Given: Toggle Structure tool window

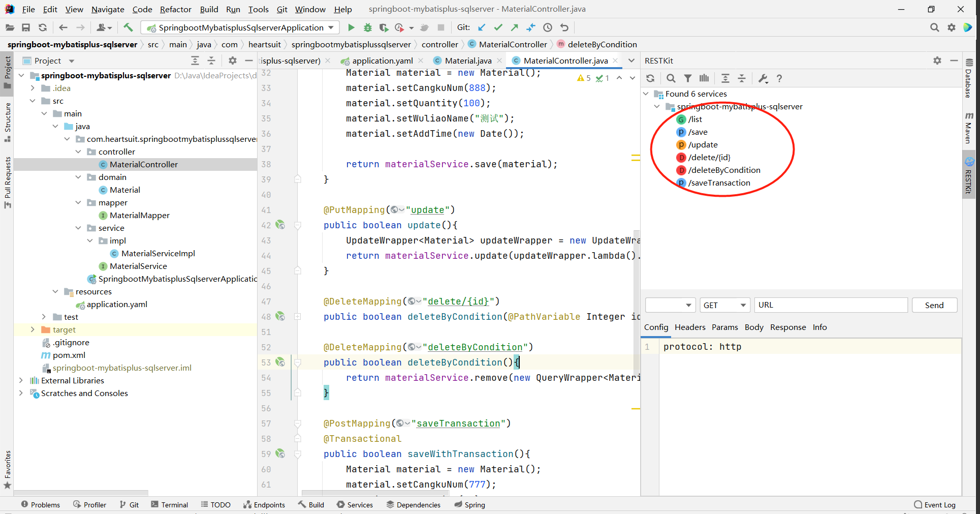Looking at the screenshot, I should click(x=7, y=122).
